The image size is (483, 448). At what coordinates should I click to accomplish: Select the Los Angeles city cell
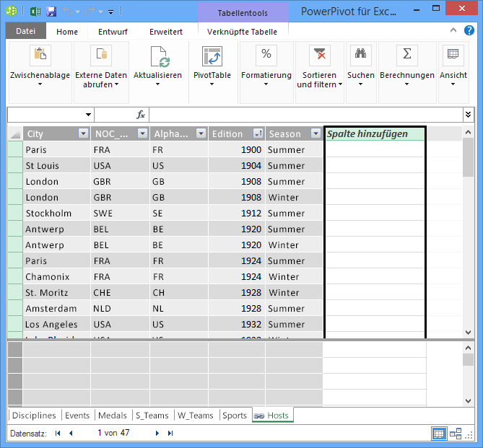(x=57, y=324)
